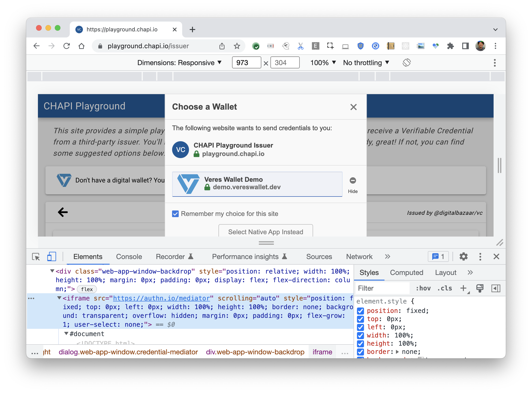532x393 pixels.
Task: Collapse the #document node
Action: click(x=66, y=334)
